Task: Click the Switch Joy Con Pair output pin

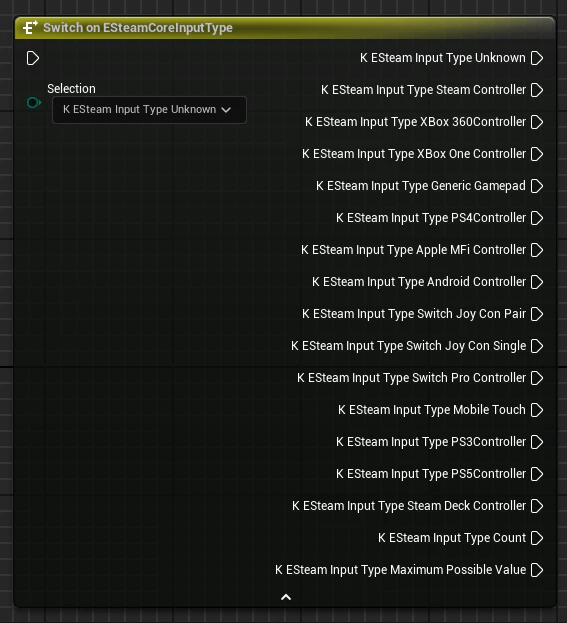Action: pos(537,314)
